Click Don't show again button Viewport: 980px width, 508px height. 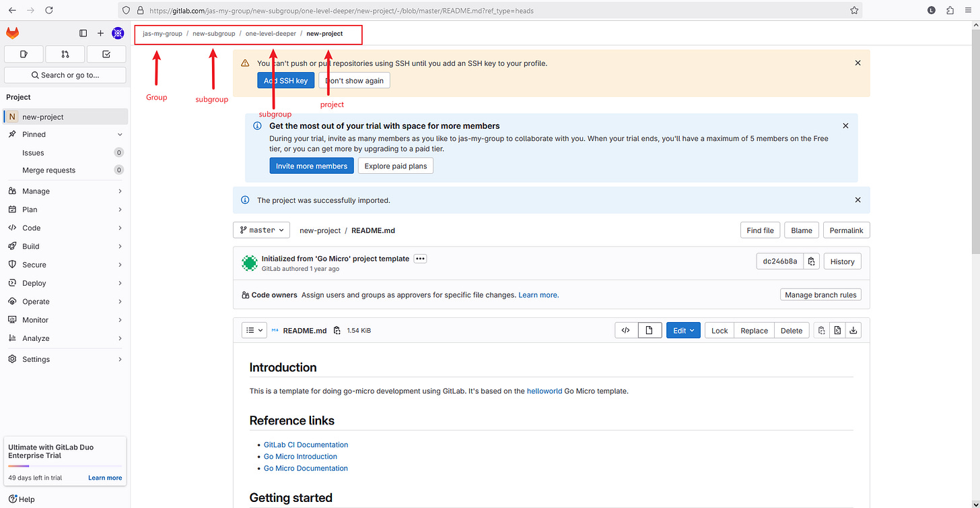point(354,80)
